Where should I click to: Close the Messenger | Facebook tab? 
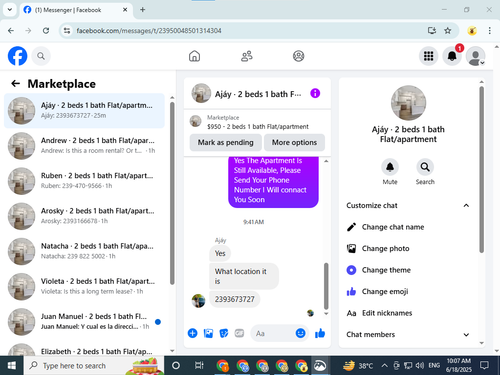(125, 10)
